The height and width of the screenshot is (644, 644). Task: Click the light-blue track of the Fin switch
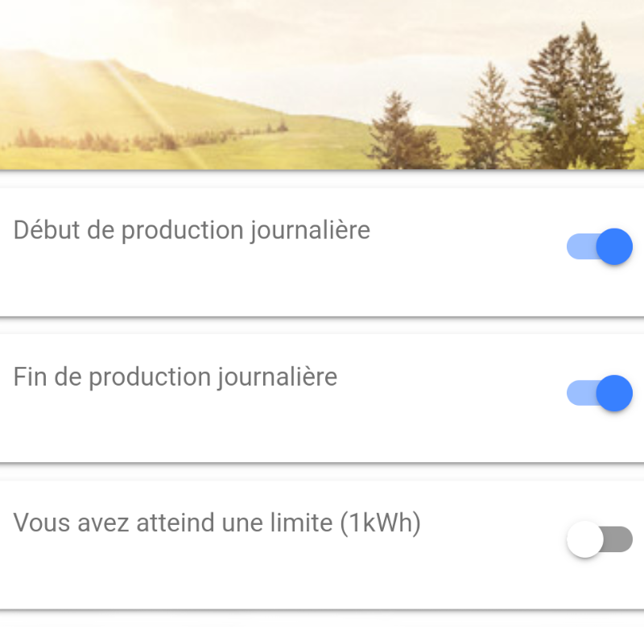coord(581,393)
